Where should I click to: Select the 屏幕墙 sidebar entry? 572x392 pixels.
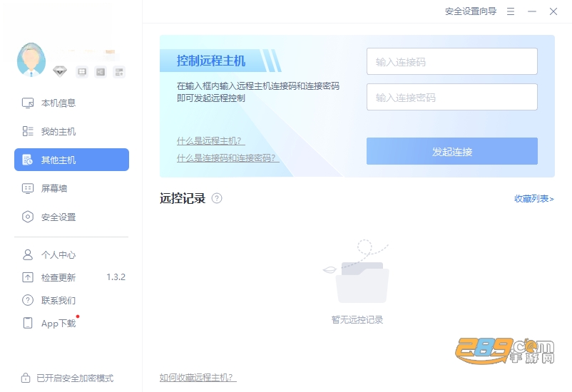coord(71,188)
